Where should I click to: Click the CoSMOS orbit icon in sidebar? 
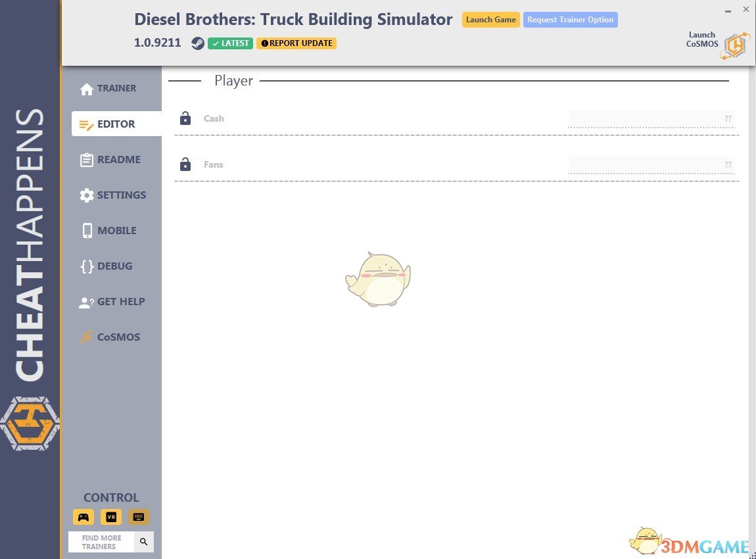(x=86, y=337)
